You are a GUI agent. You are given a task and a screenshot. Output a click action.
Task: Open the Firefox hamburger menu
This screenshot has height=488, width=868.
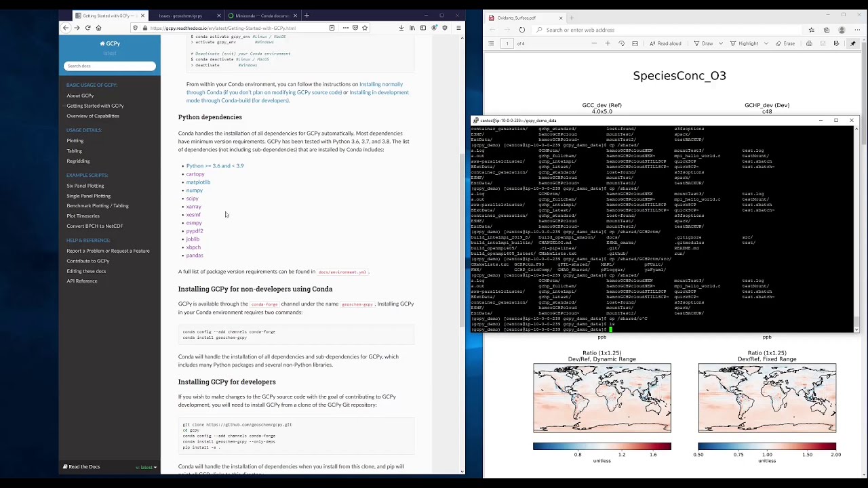point(458,28)
